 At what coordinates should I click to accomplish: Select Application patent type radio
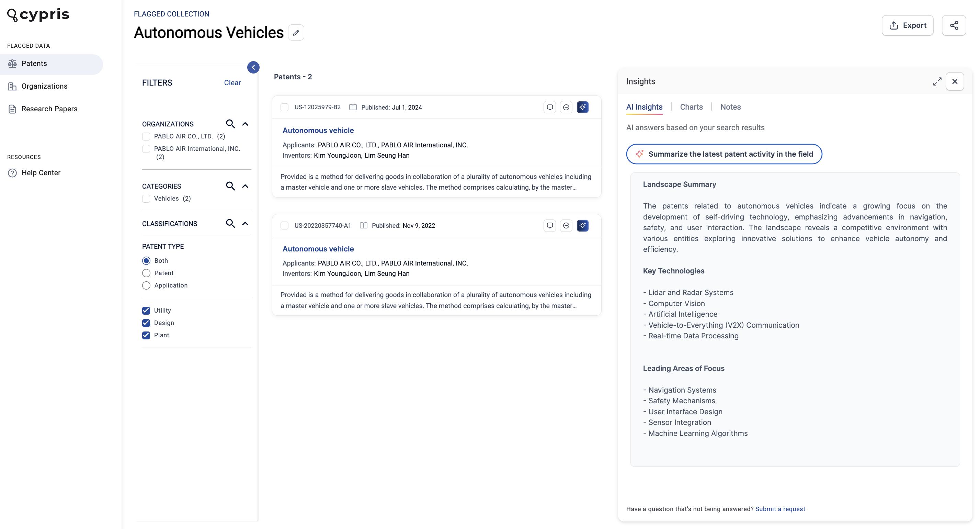[146, 285]
